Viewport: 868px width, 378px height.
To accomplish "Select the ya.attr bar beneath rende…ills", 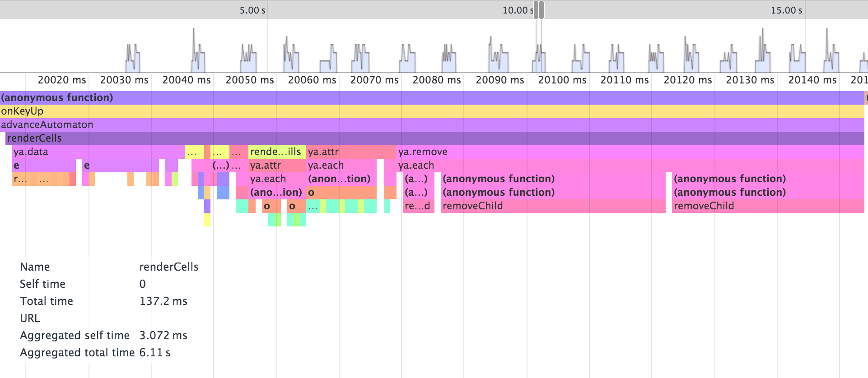I will coord(277,166).
